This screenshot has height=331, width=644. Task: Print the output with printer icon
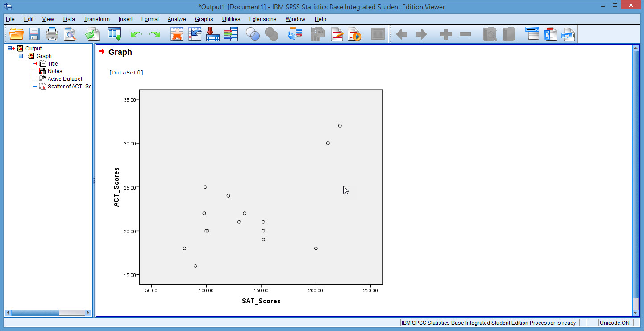[x=52, y=34]
